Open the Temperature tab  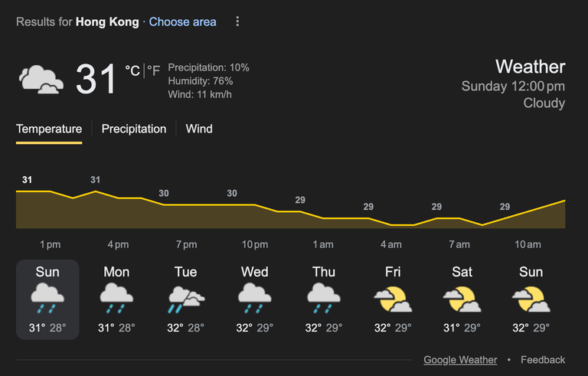(x=49, y=129)
